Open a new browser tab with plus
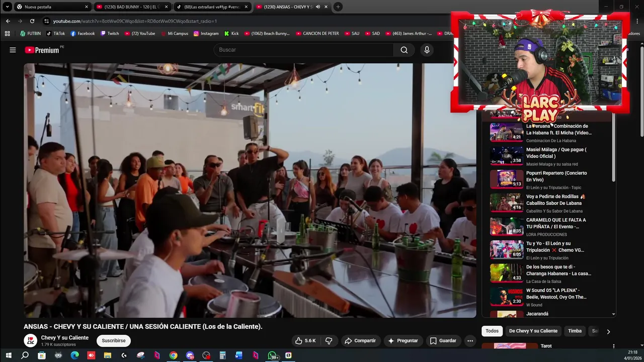This screenshot has width=644, height=362. pyautogui.click(x=338, y=7)
